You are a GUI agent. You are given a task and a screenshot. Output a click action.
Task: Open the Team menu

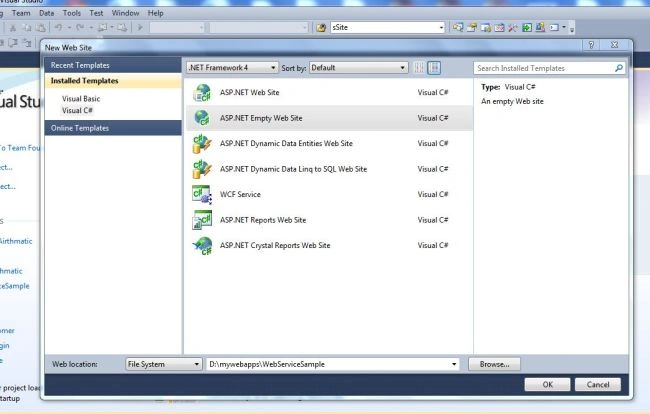21,13
